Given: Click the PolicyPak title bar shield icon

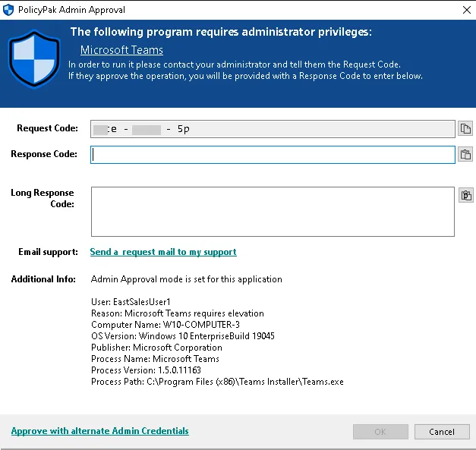Looking at the screenshot, I should pyautogui.click(x=8, y=10).
